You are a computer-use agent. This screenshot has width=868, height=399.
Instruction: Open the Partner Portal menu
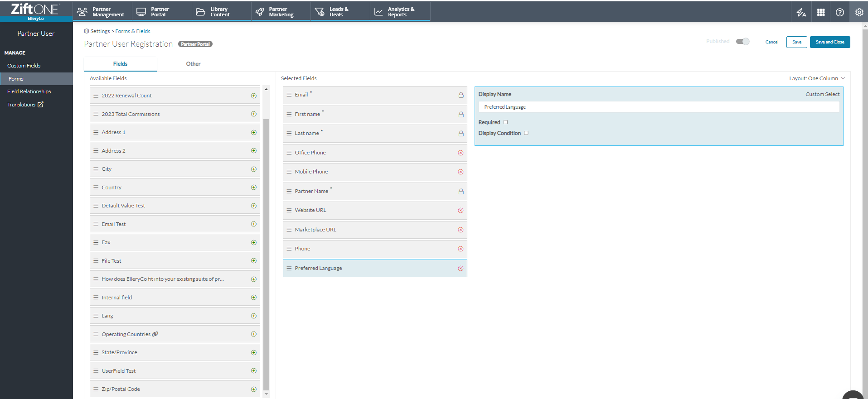161,12
